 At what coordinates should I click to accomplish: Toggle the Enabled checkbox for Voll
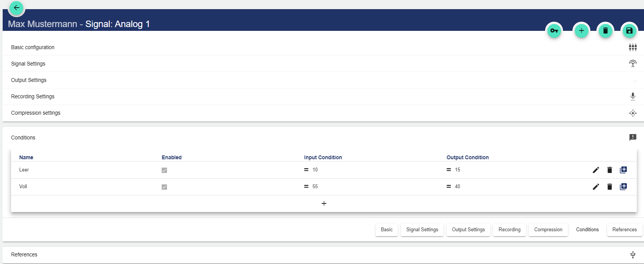(x=164, y=187)
